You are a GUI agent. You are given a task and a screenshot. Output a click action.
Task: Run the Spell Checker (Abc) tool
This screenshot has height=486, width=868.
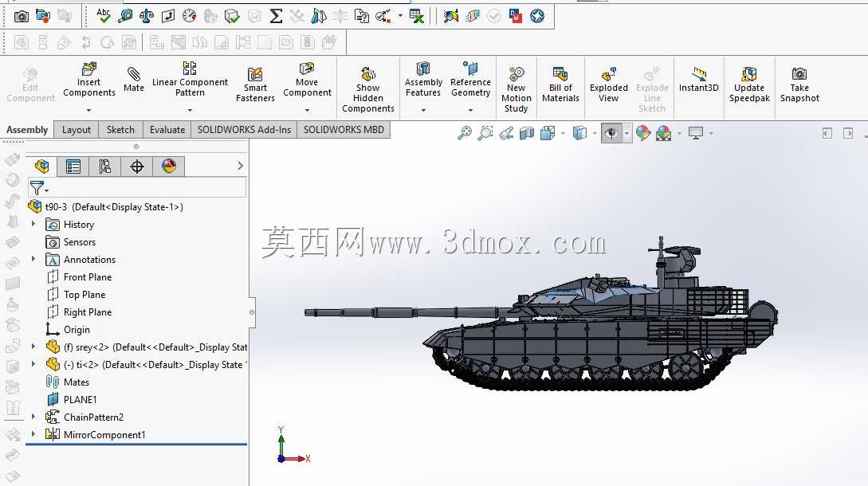[x=104, y=16]
